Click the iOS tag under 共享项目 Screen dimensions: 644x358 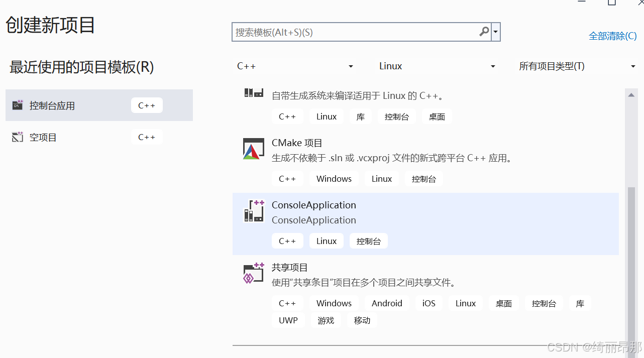point(429,303)
